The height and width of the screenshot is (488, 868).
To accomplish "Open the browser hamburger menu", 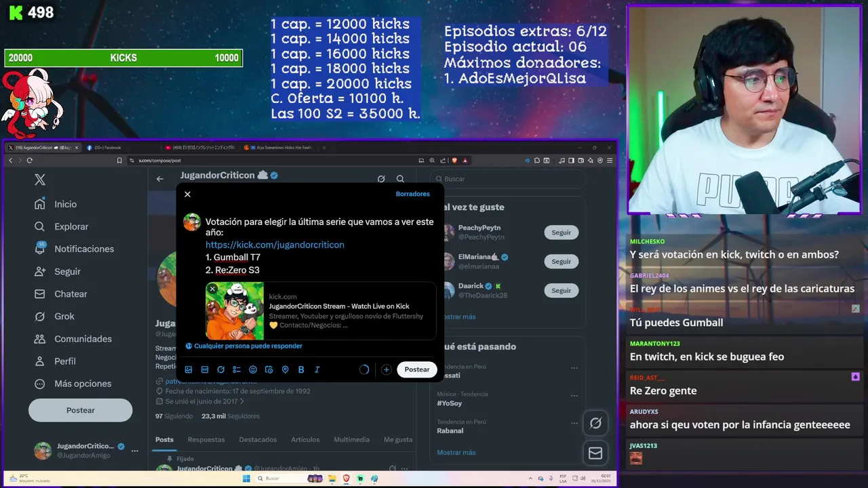I will [x=610, y=160].
